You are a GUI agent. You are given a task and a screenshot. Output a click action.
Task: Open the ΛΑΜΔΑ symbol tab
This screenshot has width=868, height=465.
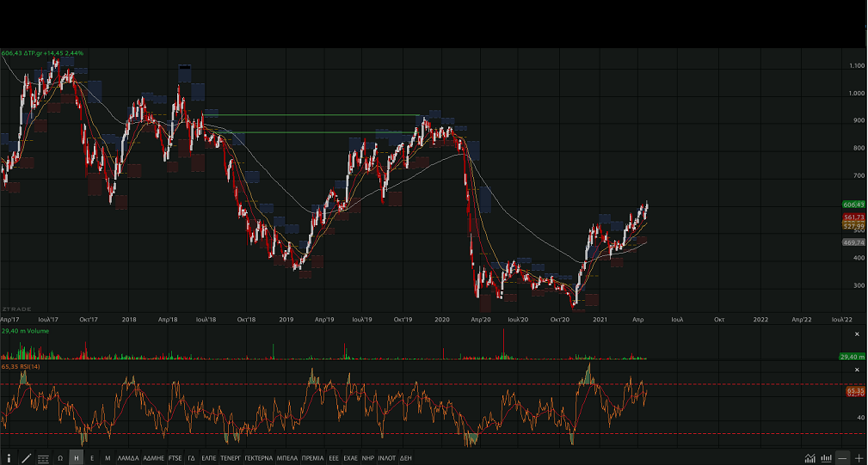(x=127, y=458)
